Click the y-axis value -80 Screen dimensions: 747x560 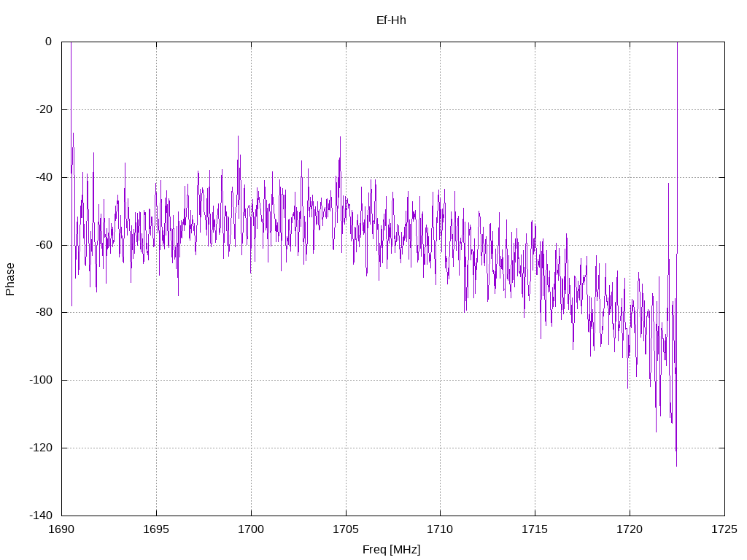44,312
